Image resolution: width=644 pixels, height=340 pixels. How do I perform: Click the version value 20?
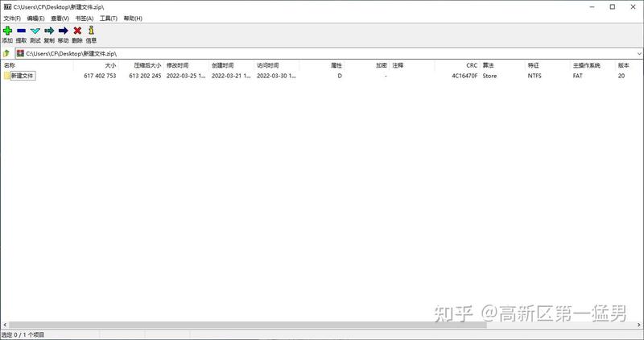tap(621, 76)
